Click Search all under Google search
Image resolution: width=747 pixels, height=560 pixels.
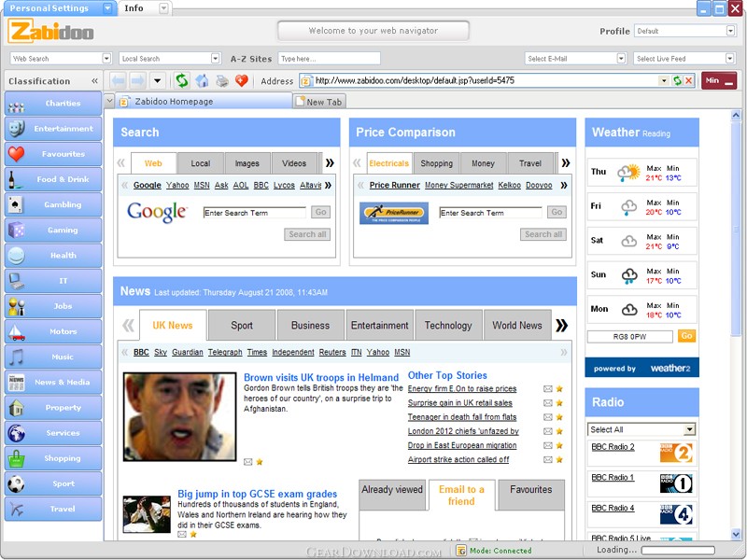(x=307, y=234)
